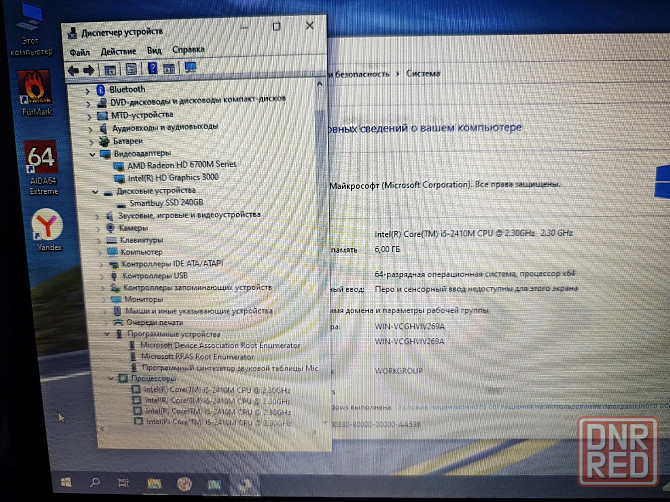Expand the Аудиовходы и аудиовыходы node
670x502 pixels.
coord(91,129)
